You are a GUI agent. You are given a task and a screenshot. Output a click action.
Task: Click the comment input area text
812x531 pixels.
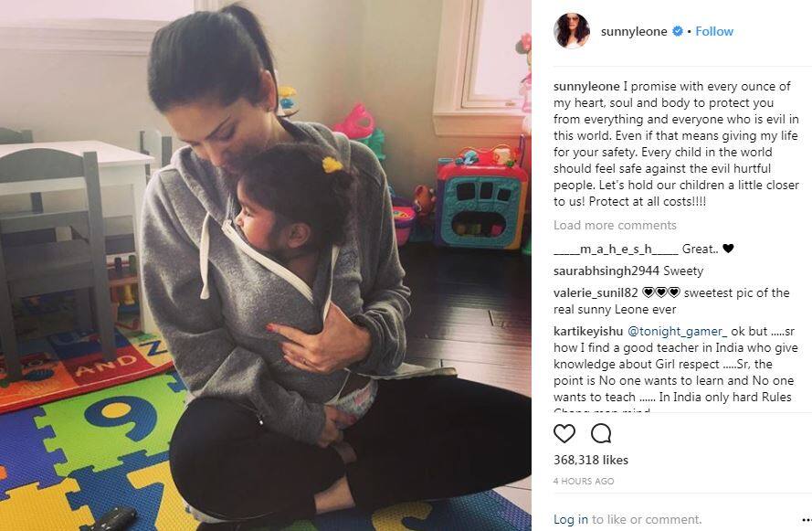coord(627,520)
